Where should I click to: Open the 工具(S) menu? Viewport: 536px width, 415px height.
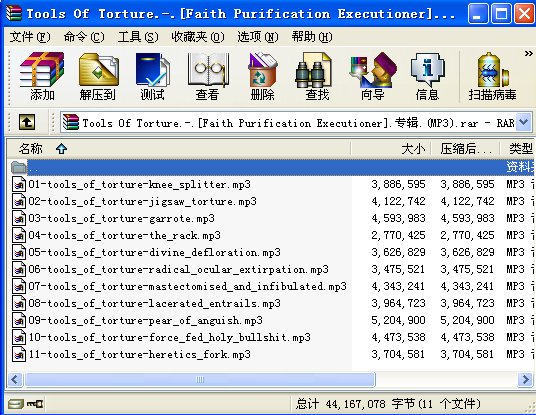tap(138, 37)
